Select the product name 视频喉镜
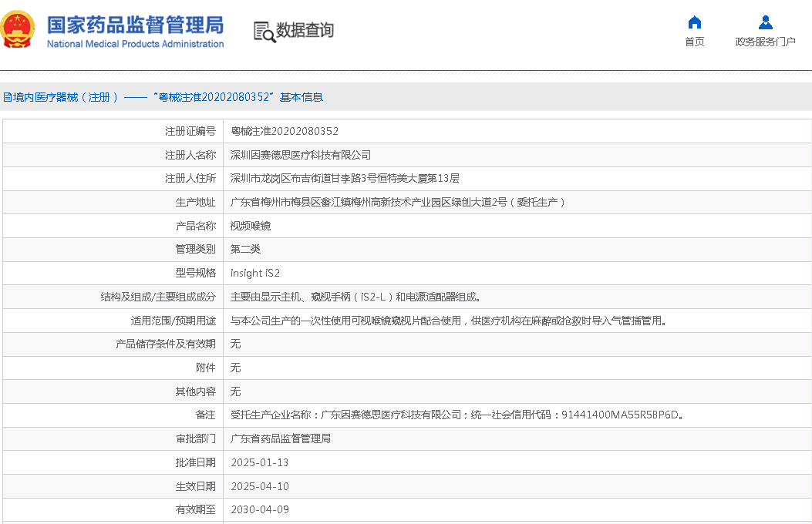This screenshot has width=812, height=524. 251,226
